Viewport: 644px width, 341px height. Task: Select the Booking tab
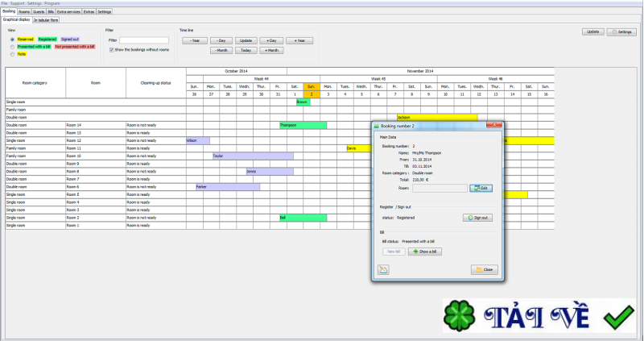point(9,11)
